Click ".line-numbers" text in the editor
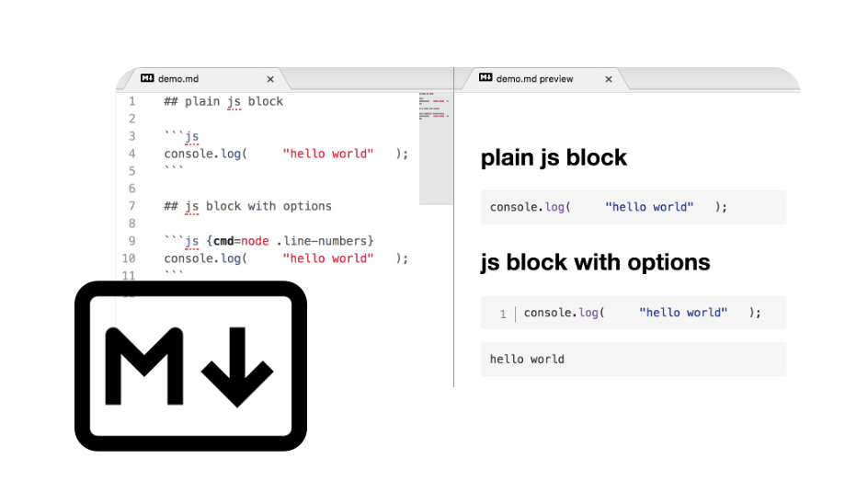The width and height of the screenshot is (868, 493). (x=325, y=241)
